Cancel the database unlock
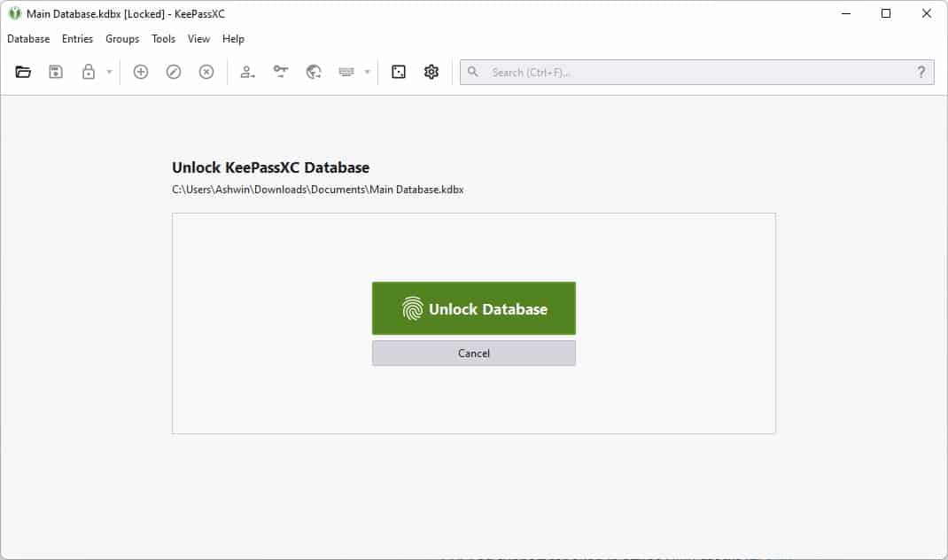 473,353
